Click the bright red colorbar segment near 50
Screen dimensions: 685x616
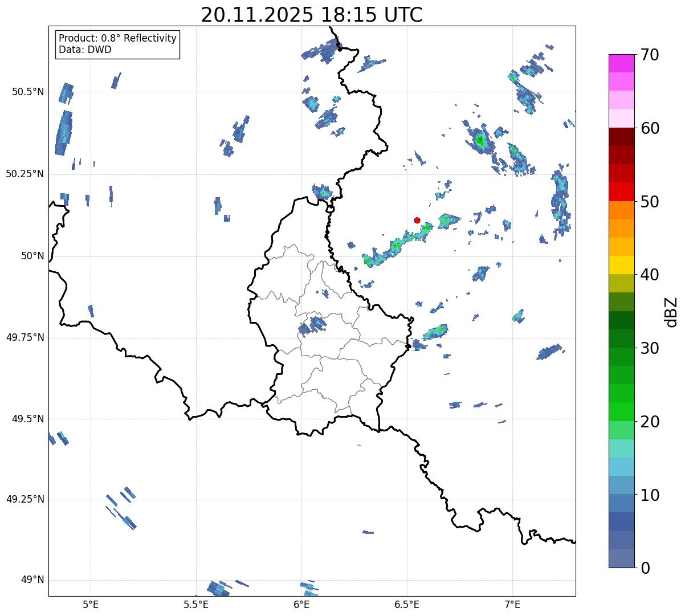621,191
